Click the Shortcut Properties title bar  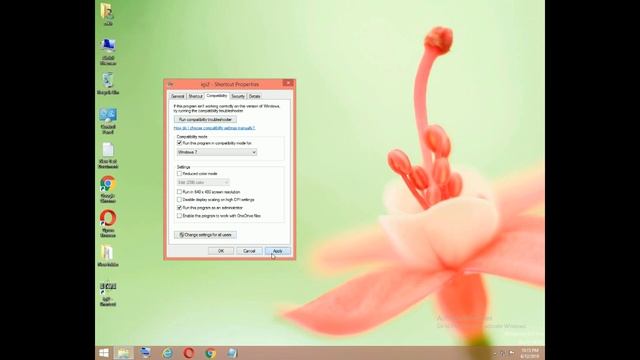(229, 84)
